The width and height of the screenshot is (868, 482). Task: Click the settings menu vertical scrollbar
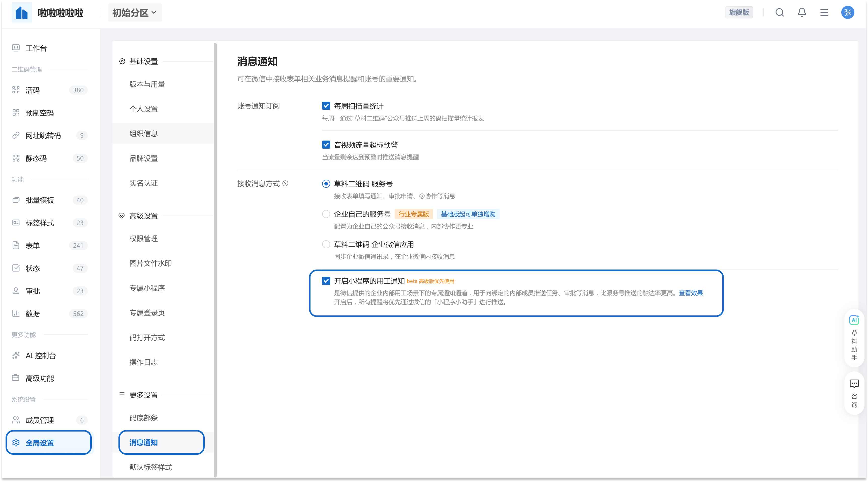pyautogui.click(x=215, y=260)
